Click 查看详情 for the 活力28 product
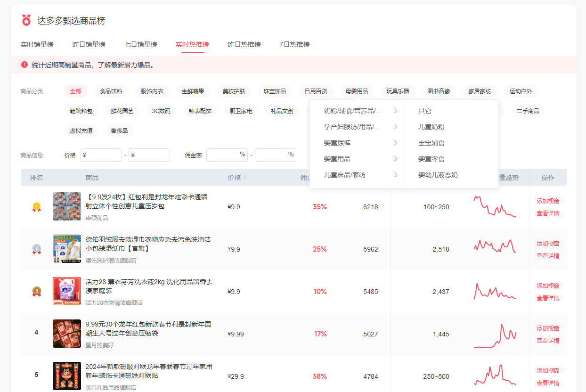586x392 pixels. (x=548, y=298)
